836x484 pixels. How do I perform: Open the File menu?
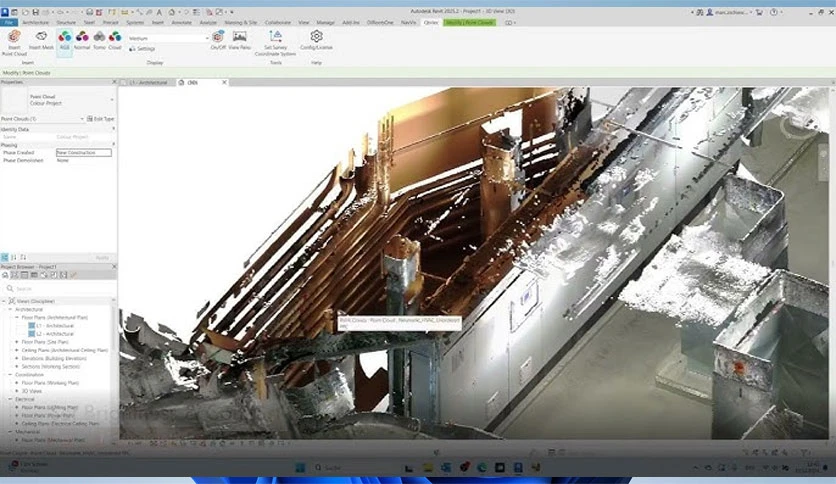coord(9,22)
